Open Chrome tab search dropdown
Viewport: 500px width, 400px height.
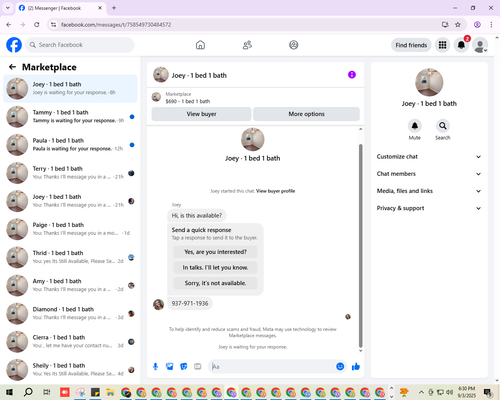click(8, 8)
